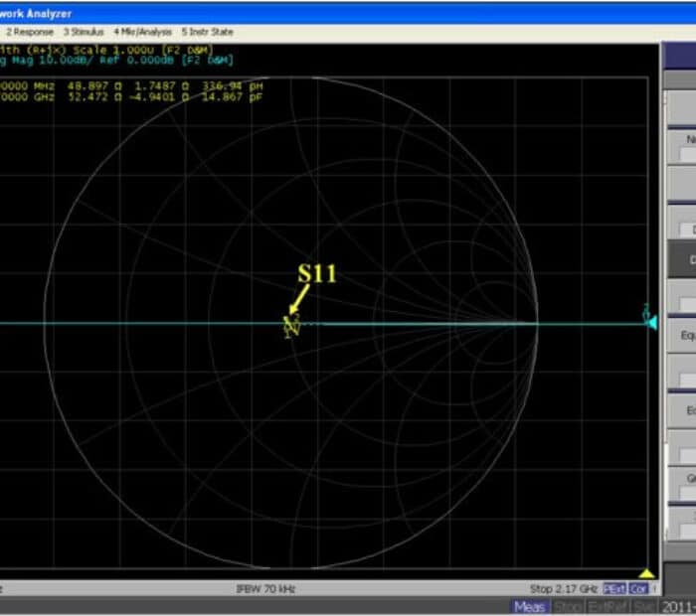Click marker readout row showing 52.472 Ω
The height and width of the screenshot is (616, 696).
[x=131, y=96]
